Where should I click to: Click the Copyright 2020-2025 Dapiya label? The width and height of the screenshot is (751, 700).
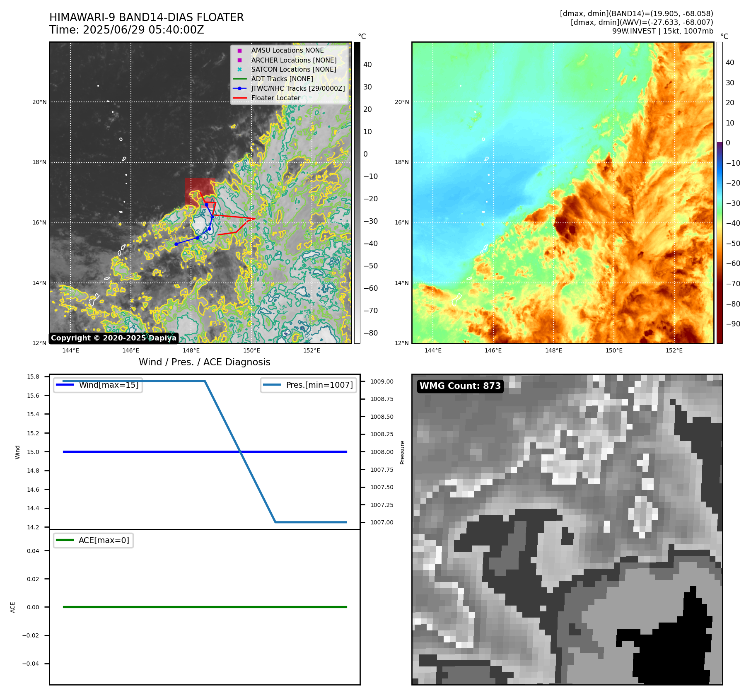click(x=113, y=338)
